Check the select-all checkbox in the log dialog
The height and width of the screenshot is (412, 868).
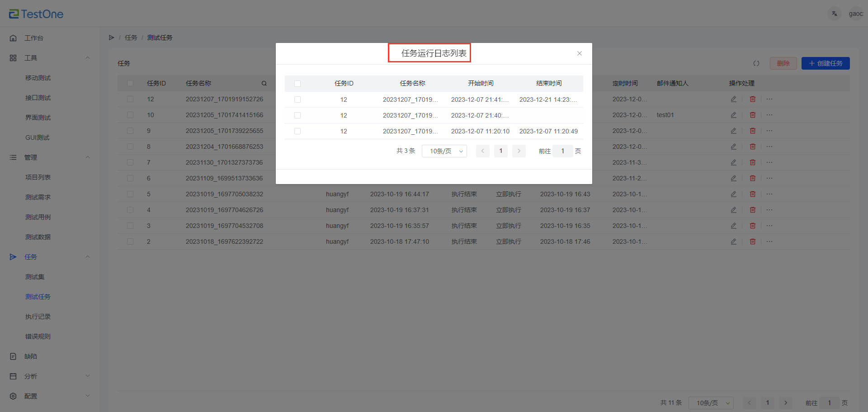[x=297, y=84]
